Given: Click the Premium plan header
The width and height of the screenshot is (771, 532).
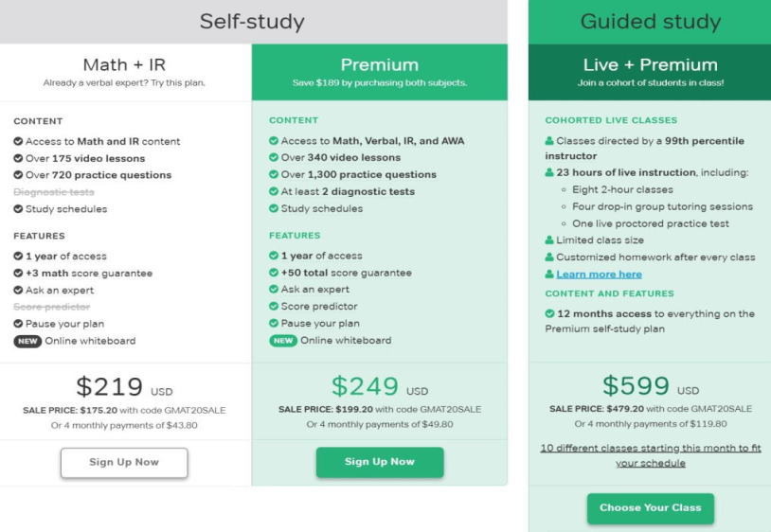Looking at the screenshot, I should coord(380,72).
